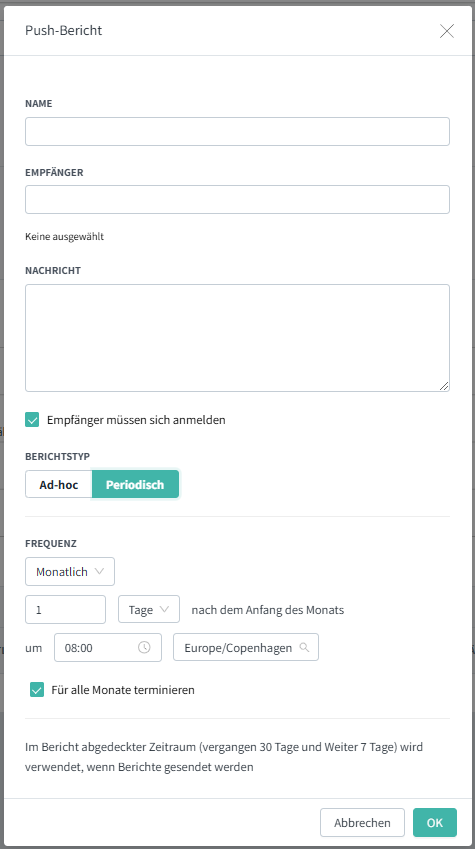The height and width of the screenshot is (849, 475).
Task: Click the 08:00 time input field
Action: [108, 647]
